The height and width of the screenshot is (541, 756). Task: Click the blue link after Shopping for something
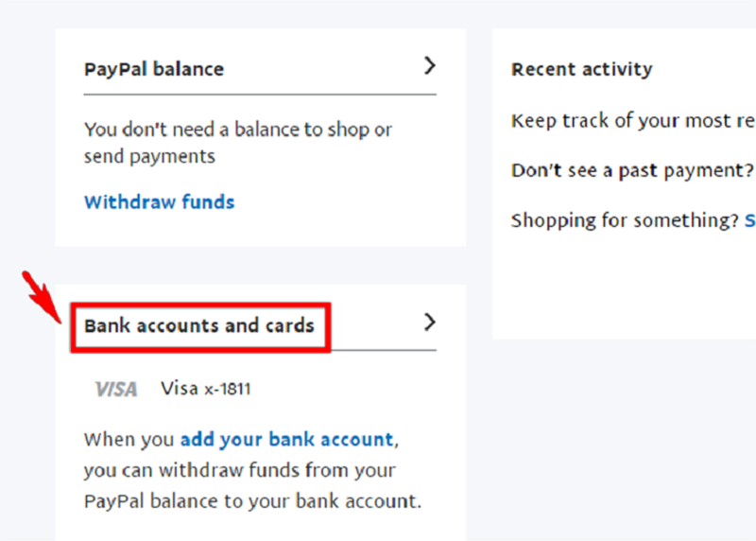coord(749,220)
